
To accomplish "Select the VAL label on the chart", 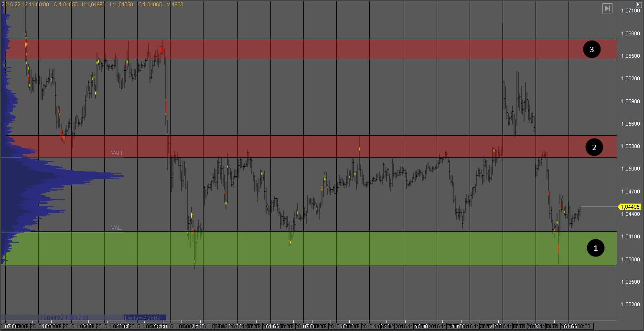I will click(x=116, y=228).
